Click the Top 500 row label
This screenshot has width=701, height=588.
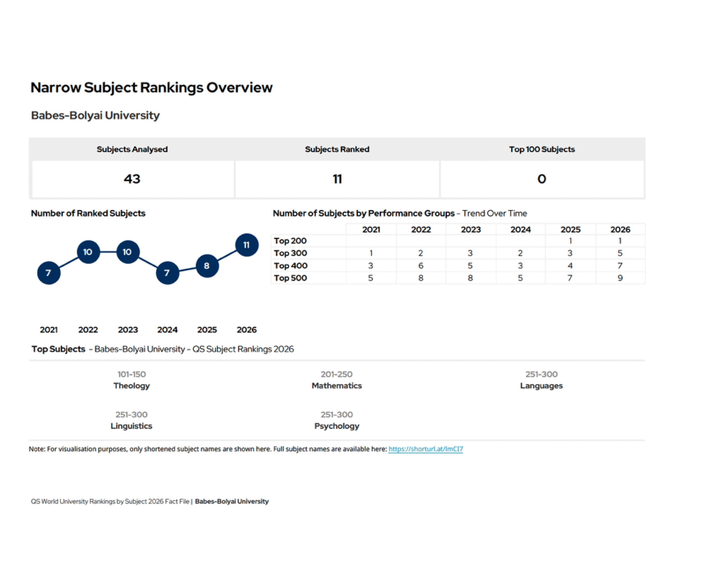290,278
